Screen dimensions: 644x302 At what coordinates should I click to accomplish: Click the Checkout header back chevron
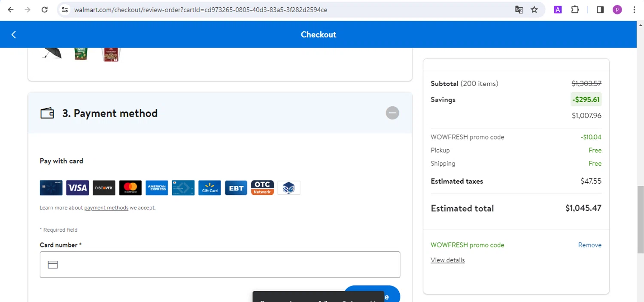14,35
